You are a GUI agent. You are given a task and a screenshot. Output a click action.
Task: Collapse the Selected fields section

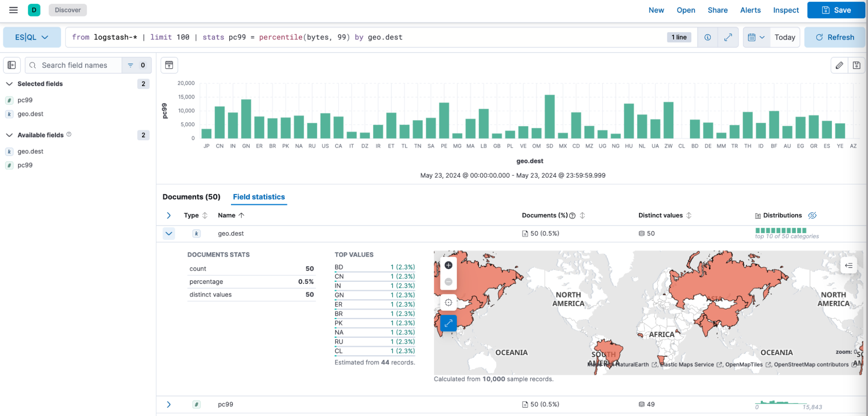9,84
